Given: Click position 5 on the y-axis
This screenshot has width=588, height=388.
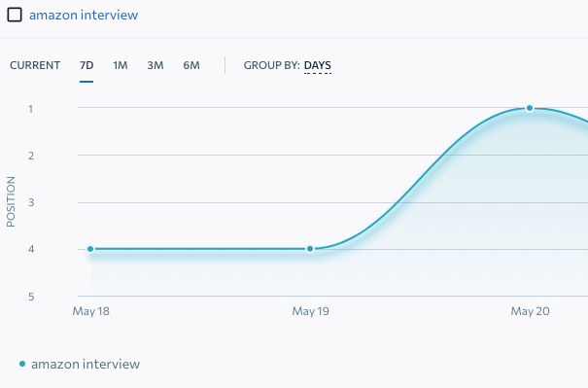Looking at the screenshot, I should [x=31, y=297].
